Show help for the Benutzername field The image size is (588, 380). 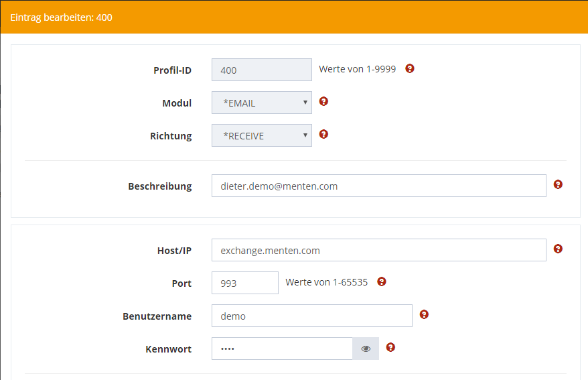(x=424, y=314)
